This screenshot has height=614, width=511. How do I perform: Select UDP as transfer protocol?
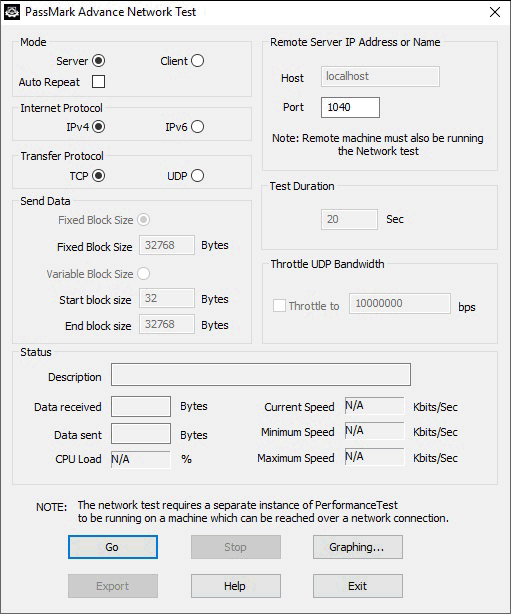[x=197, y=176]
